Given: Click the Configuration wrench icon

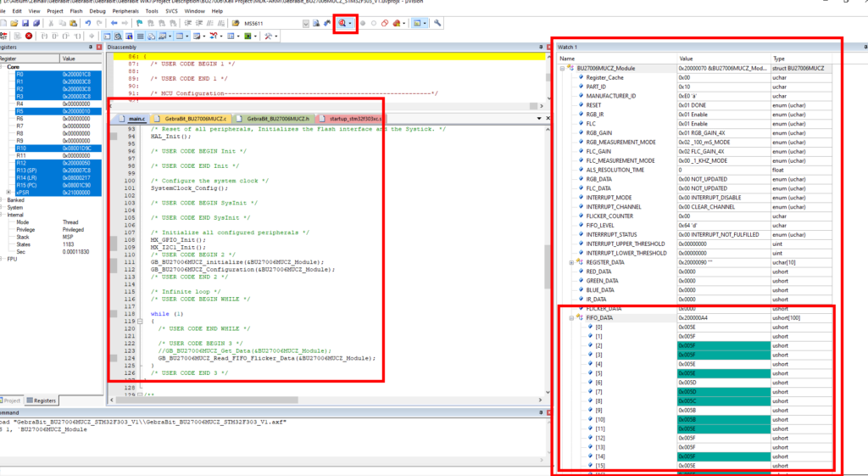Looking at the screenshot, I should click(437, 23).
